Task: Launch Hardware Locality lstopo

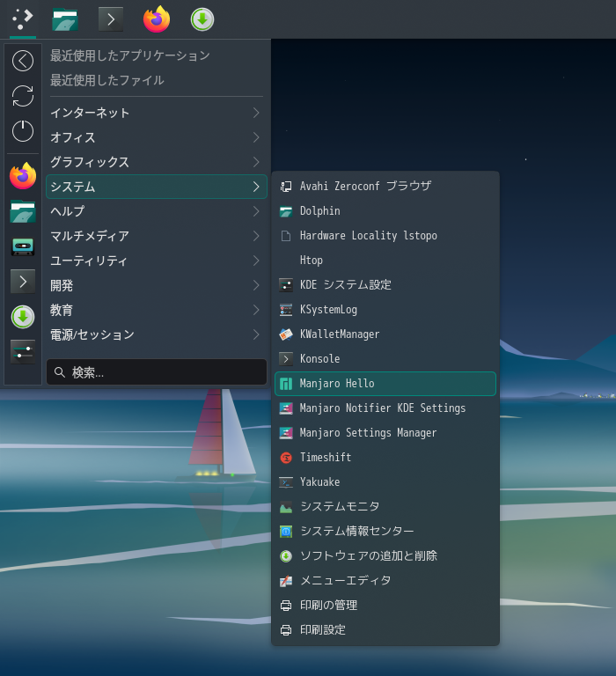Action: coord(385,236)
